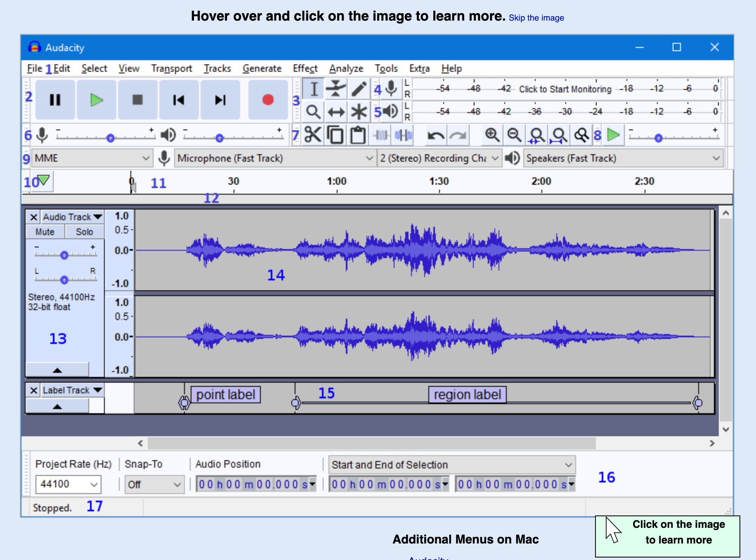
Task: Select the Selection tool
Action: (313, 88)
